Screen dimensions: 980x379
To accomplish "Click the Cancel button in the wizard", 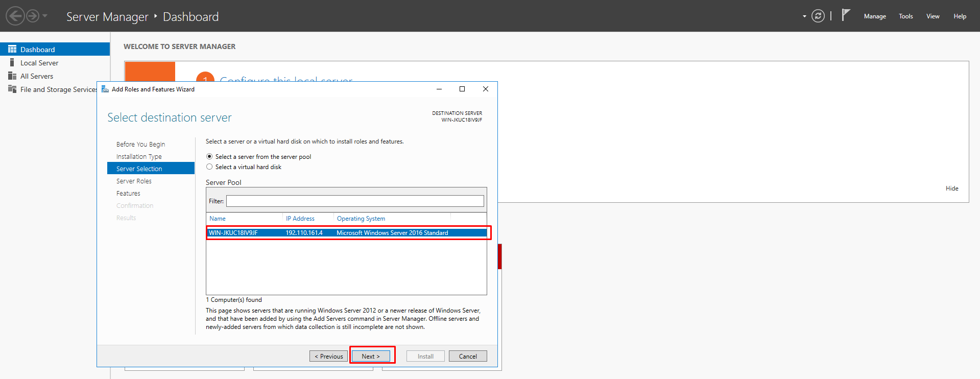I will point(468,356).
